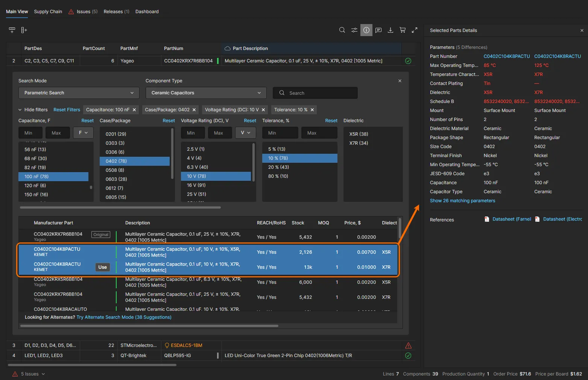Expand the 5 Issues status dropdown

point(29,374)
